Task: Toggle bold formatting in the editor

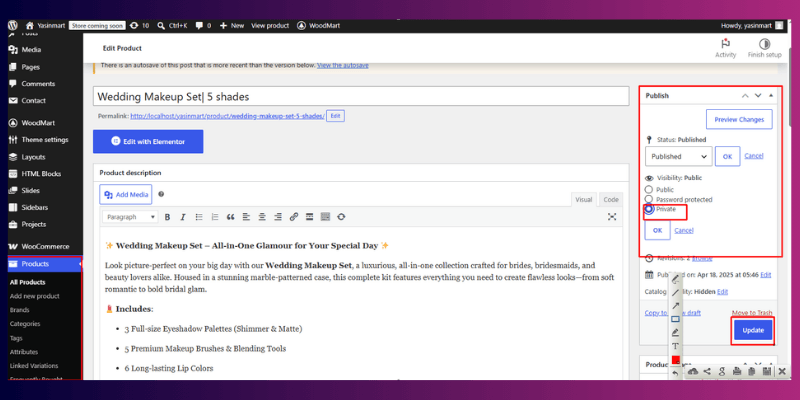Action: [167, 217]
